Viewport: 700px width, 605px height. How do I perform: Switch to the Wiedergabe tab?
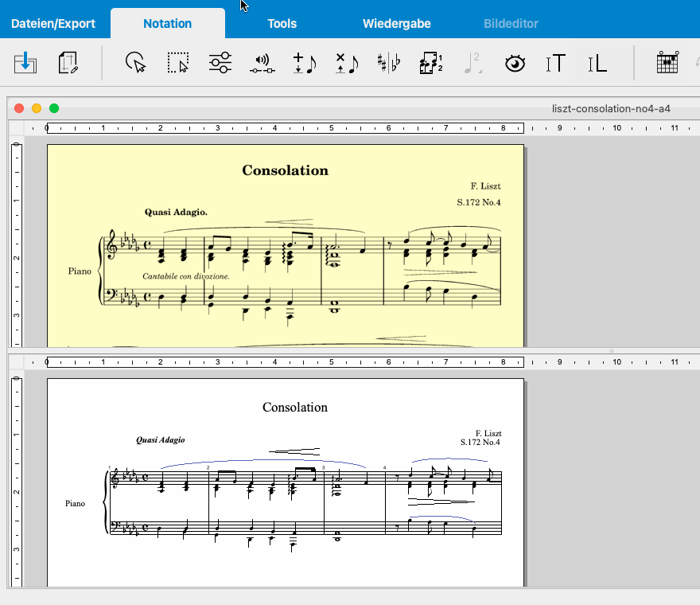click(x=396, y=23)
